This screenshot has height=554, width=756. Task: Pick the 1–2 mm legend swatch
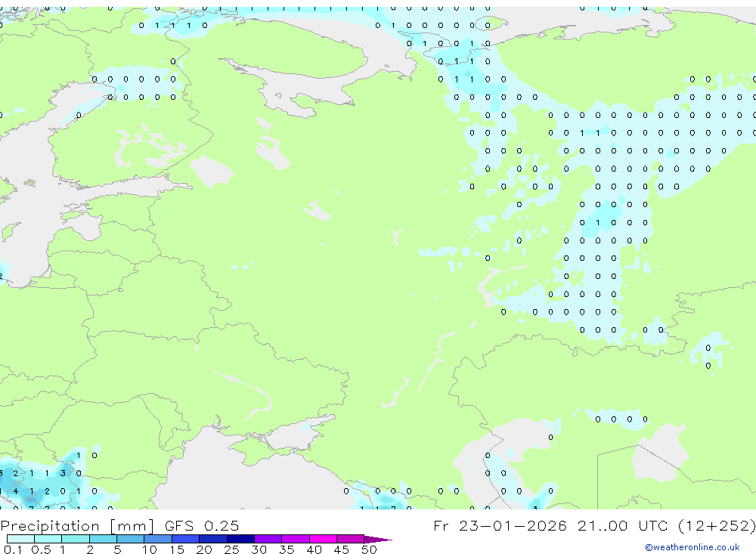pyautogui.click(x=76, y=539)
